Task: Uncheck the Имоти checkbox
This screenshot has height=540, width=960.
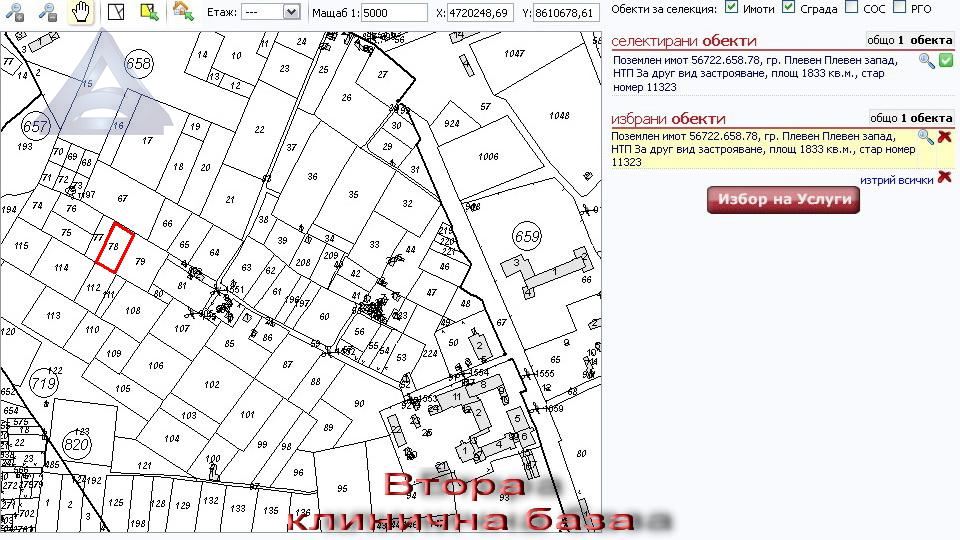Action: [x=732, y=8]
